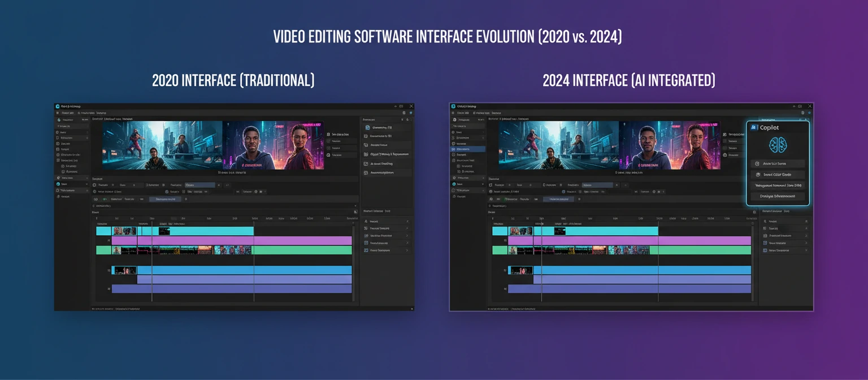Open the blue combo box in the 2024 transport bar
The width and height of the screenshot is (868, 380).
(598, 185)
